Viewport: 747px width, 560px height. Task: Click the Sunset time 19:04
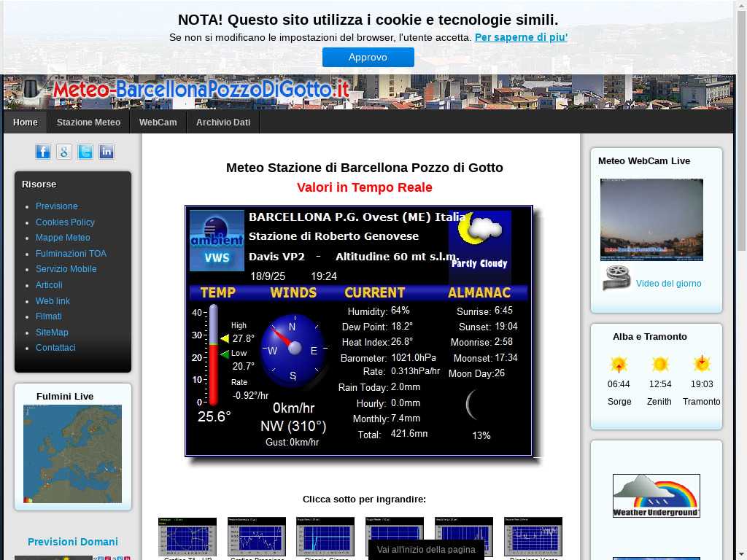pos(506,326)
